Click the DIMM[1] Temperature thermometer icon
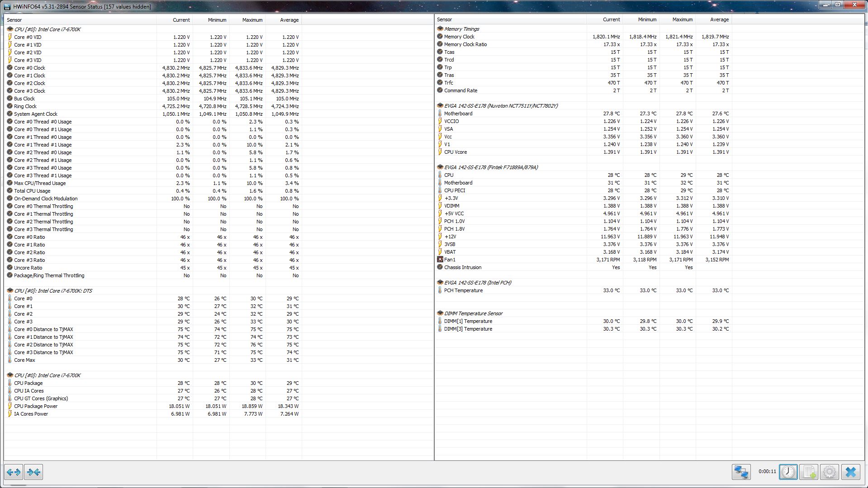868x488 pixels. [440, 321]
